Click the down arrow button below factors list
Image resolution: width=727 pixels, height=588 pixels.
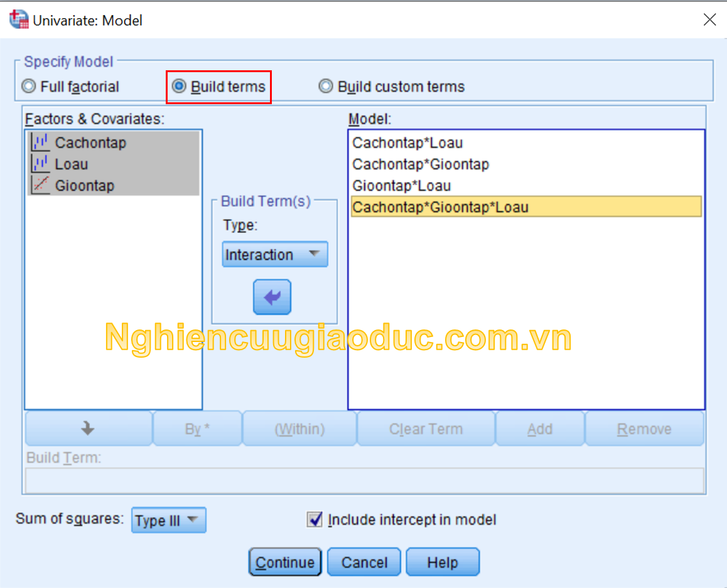pos(88,429)
